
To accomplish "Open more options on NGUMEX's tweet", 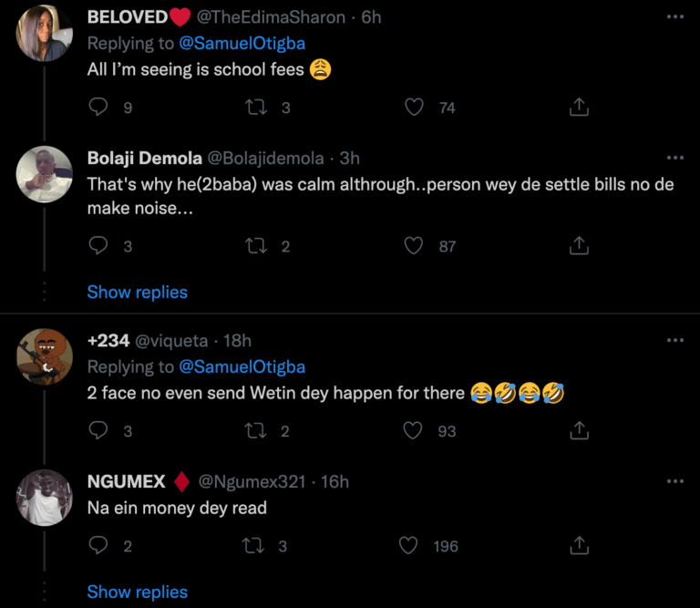I will [674, 481].
